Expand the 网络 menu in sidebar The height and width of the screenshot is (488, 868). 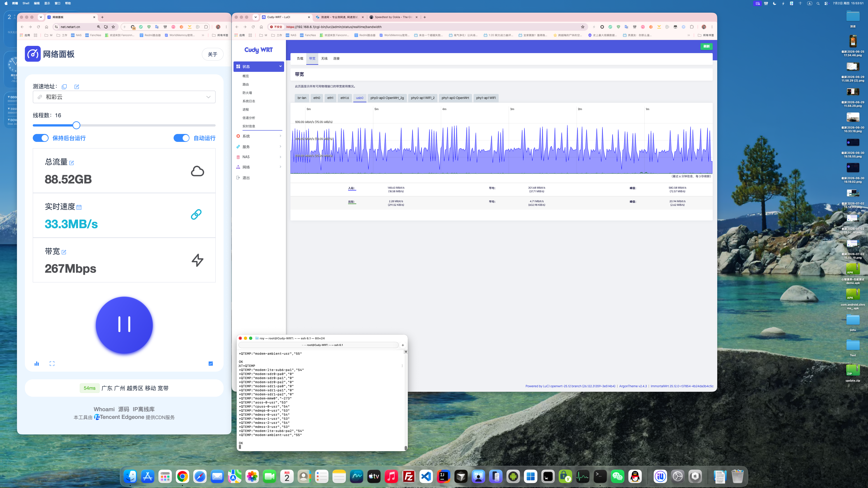point(259,167)
